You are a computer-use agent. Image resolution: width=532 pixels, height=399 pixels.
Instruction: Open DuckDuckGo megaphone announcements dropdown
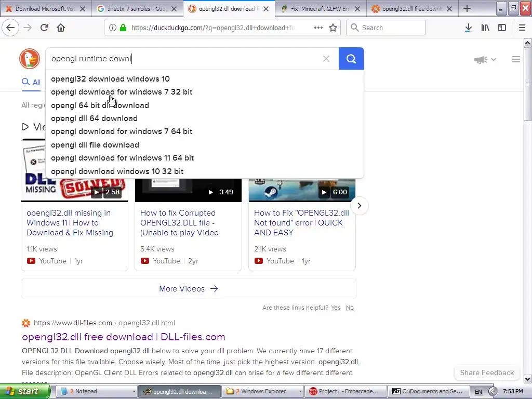coord(485,60)
